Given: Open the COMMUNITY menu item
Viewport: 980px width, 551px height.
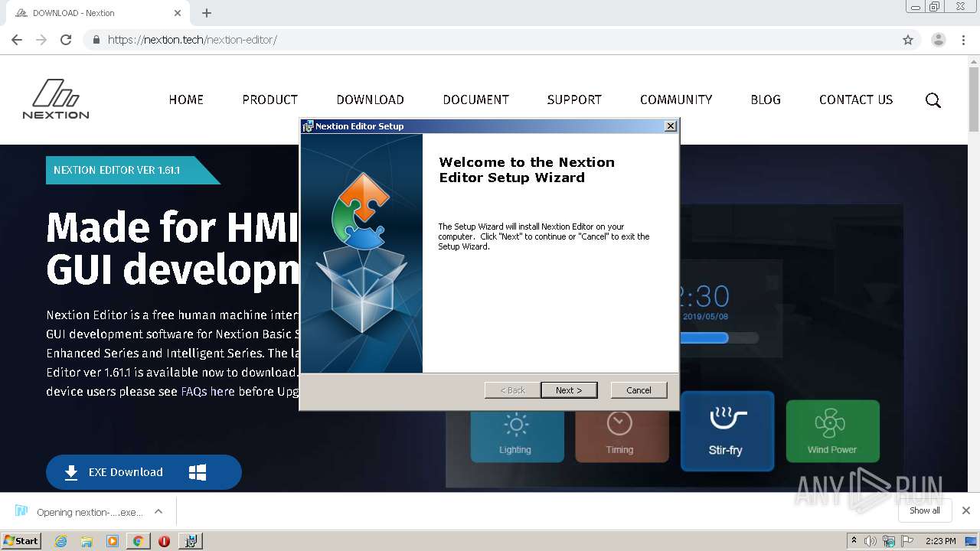Looking at the screenshot, I should pyautogui.click(x=676, y=99).
